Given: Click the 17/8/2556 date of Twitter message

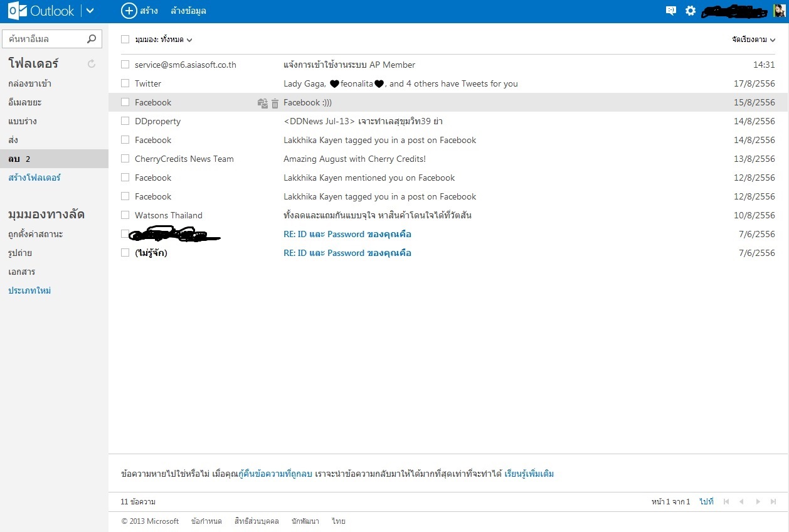Looking at the screenshot, I should 755,83.
